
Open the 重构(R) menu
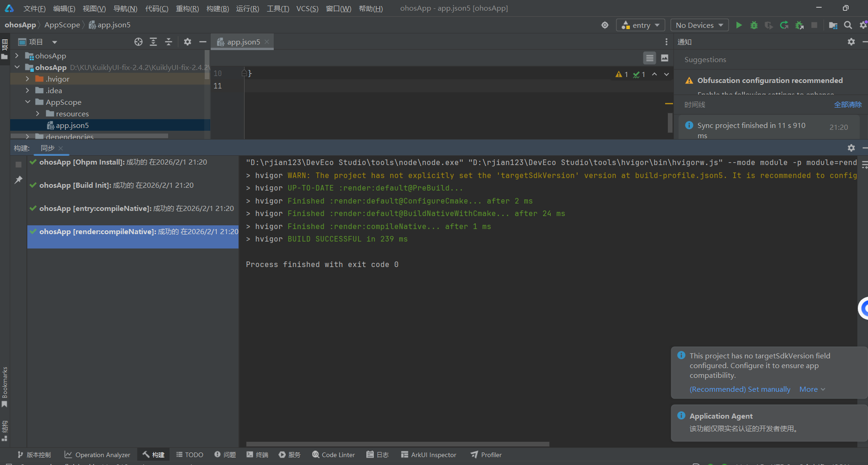coord(187,8)
